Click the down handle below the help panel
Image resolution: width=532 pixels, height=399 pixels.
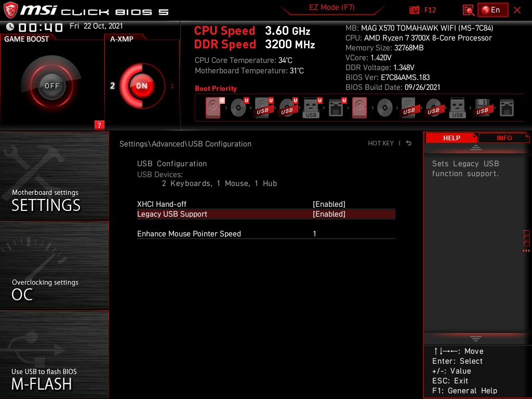(x=476, y=338)
